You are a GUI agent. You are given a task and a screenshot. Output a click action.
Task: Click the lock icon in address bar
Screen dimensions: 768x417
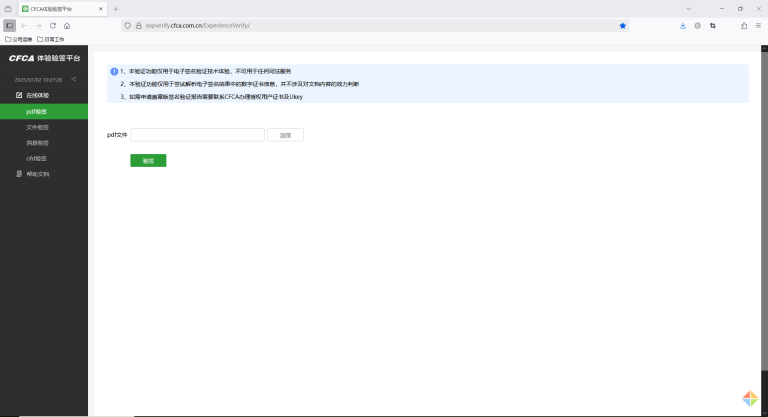140,25
